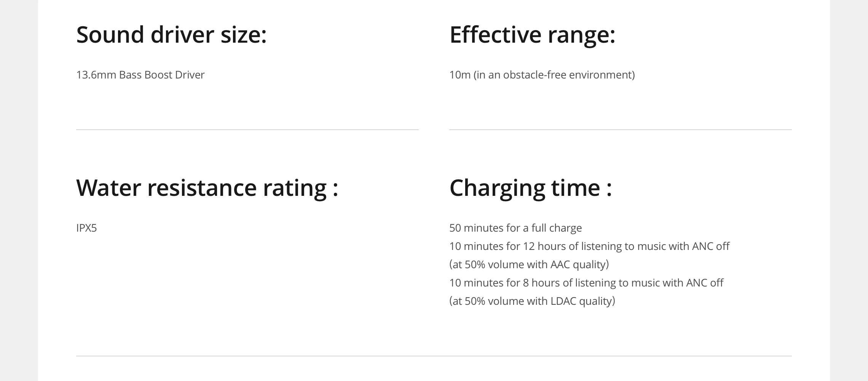Click the 50 minutes full charge line

point(515,228)
